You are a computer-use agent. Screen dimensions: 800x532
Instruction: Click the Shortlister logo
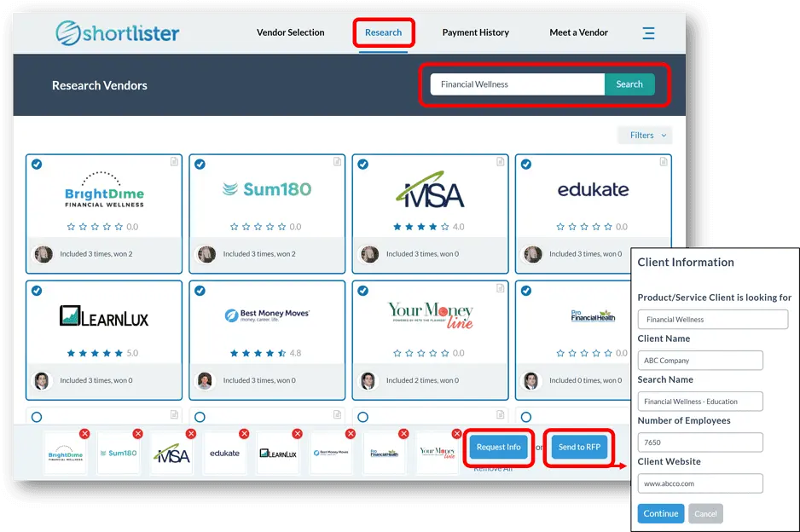coord(118,33)
